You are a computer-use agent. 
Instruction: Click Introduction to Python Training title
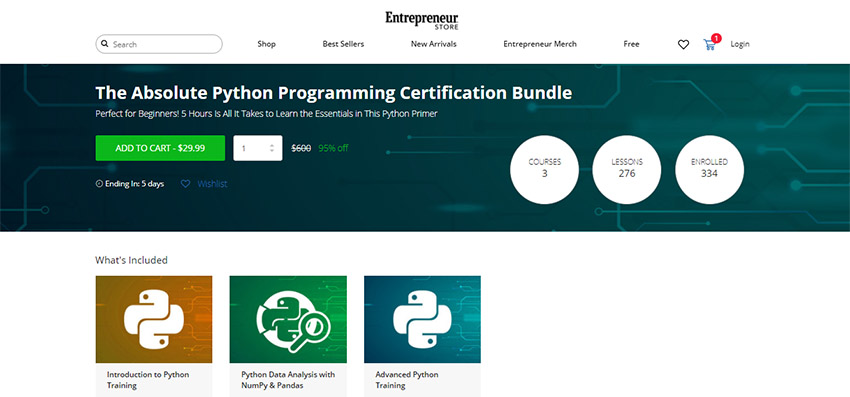(x=148, y=380)
